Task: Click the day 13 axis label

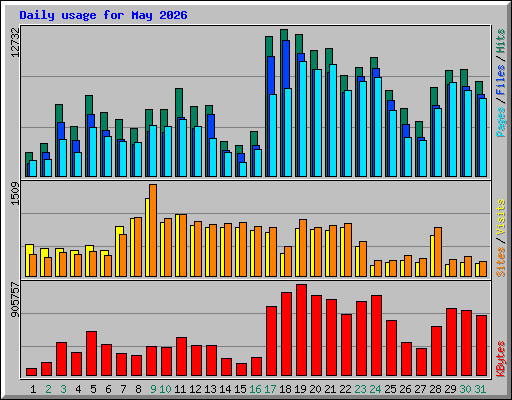Action: (210, 389)
